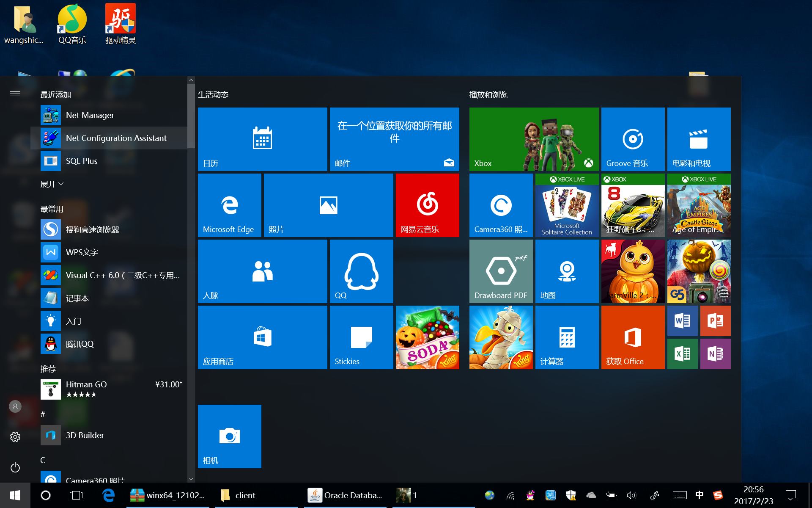Image resolution: width=812 pixels, height=508 pixels.
Task: Launch Net Configuration Assistant
Action: click(x=109, y=138)
